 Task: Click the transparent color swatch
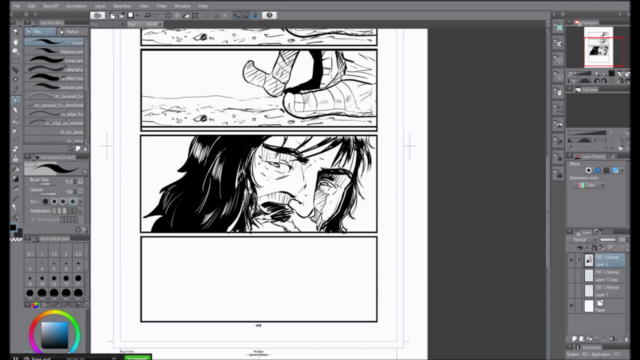(16, 240)
